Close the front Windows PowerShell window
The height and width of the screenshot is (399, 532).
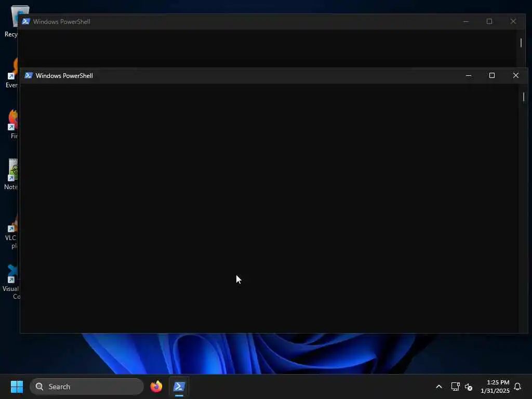516,75
